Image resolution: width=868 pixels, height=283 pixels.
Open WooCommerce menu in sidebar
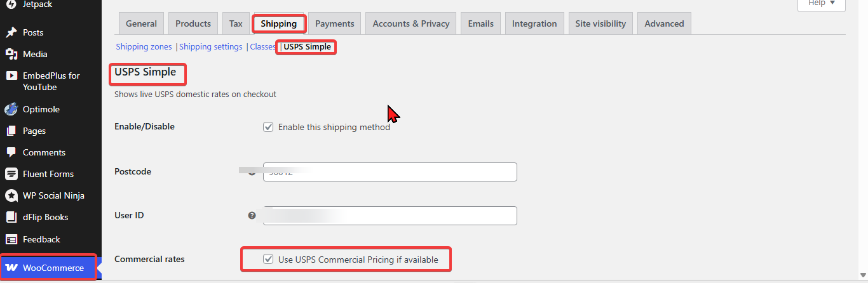pos(49,268)
